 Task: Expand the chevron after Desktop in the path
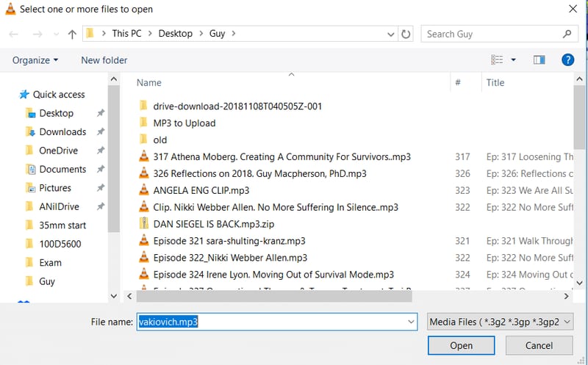pos(201,34)
